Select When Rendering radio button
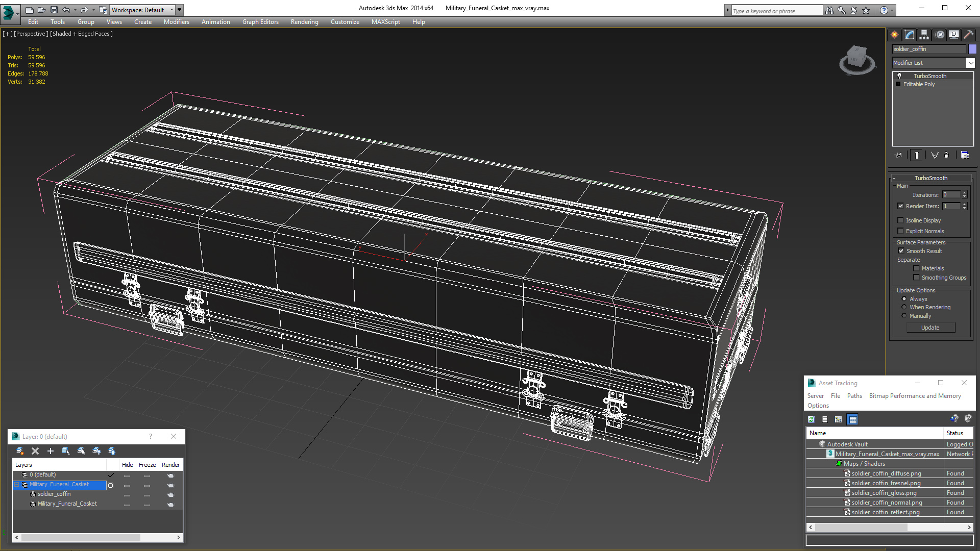The width and height of the screenshot is (980, 551). [904, 307]
